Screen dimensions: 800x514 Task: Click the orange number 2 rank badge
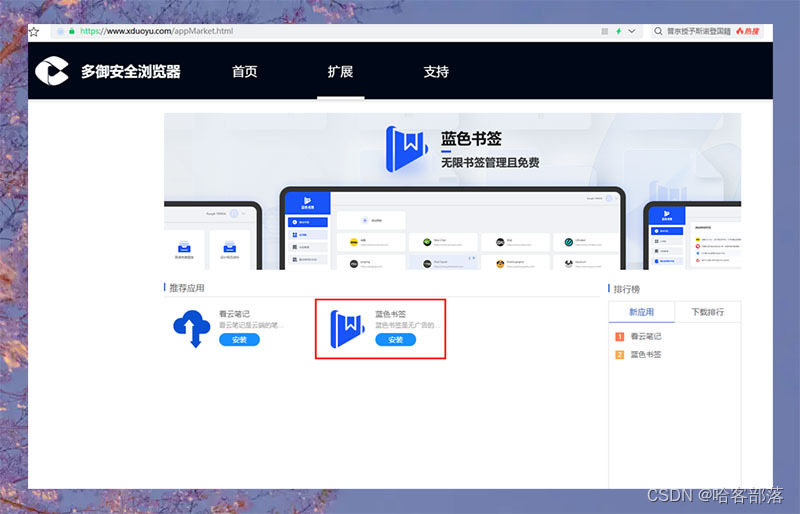coord(619,355)
